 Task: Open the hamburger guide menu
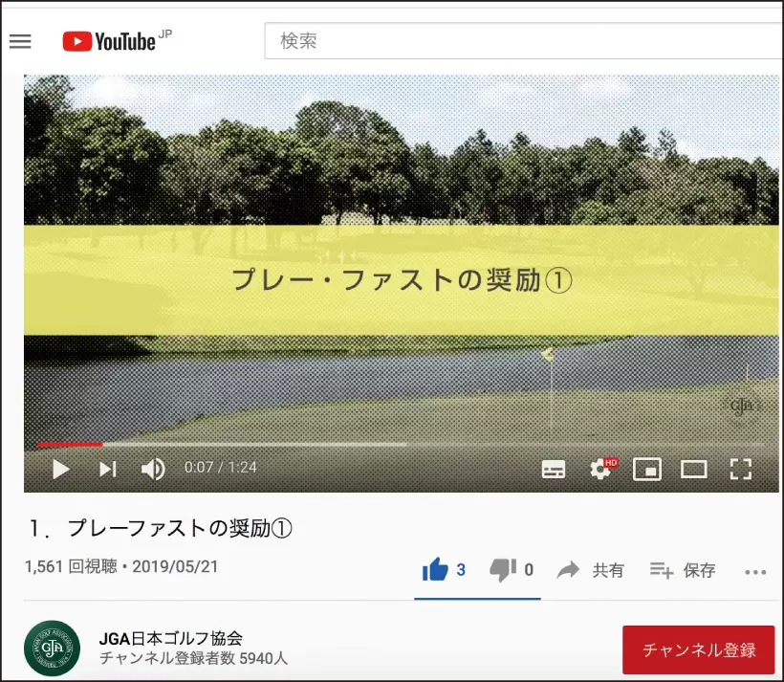[x=20, y=41]
